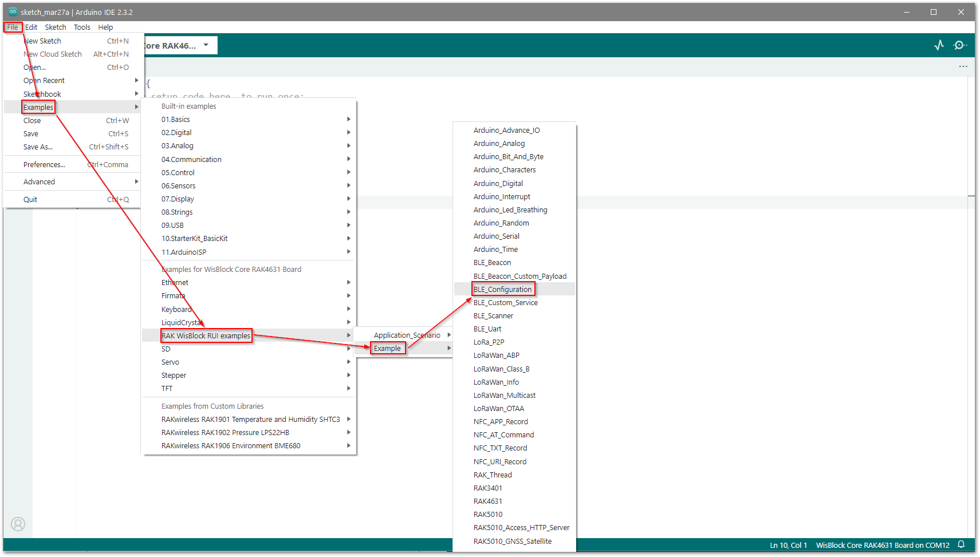Select the Examples menu entry
Screen dimensions: 980x557
(72, 107)
